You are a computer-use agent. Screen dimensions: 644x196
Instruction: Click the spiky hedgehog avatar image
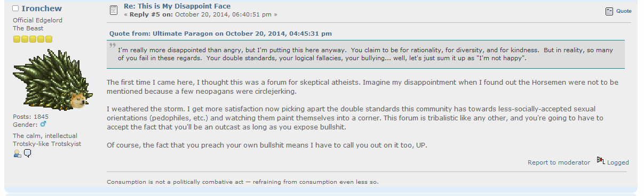click(50, 79)
